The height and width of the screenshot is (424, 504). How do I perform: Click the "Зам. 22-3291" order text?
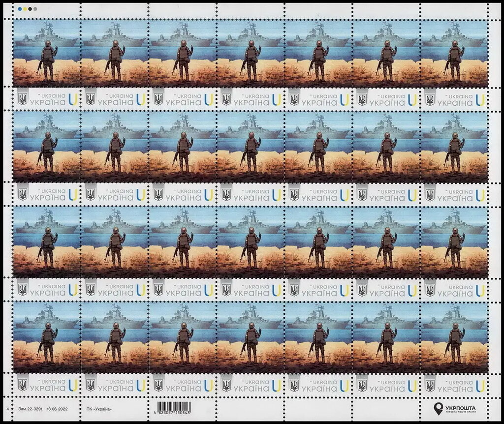(x=30, y=409)
